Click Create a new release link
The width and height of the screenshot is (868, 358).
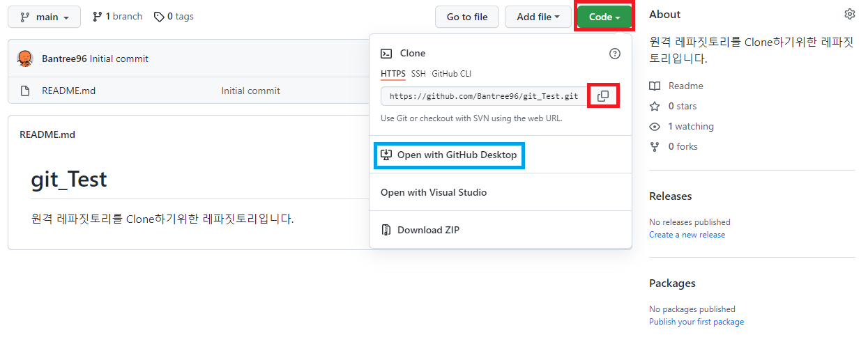pos(687,235)
